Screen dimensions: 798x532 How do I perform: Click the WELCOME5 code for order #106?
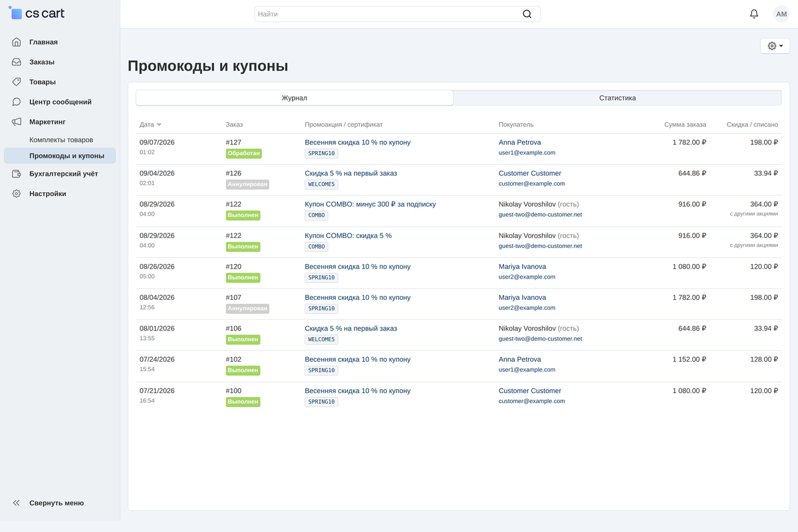[322, 340]
